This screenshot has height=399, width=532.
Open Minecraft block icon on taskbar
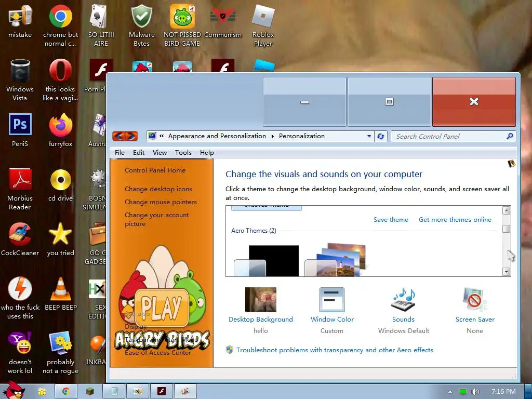[x=89, y=392]
